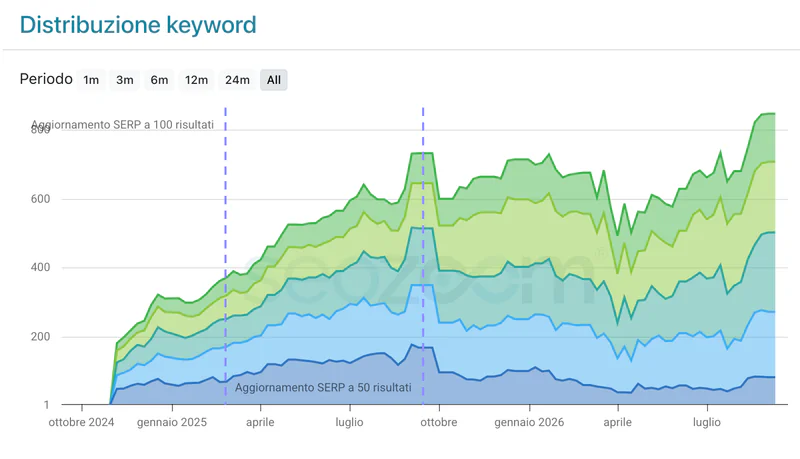
Task: Click the y-axis value 1
Action: click(x=46, y=405)
